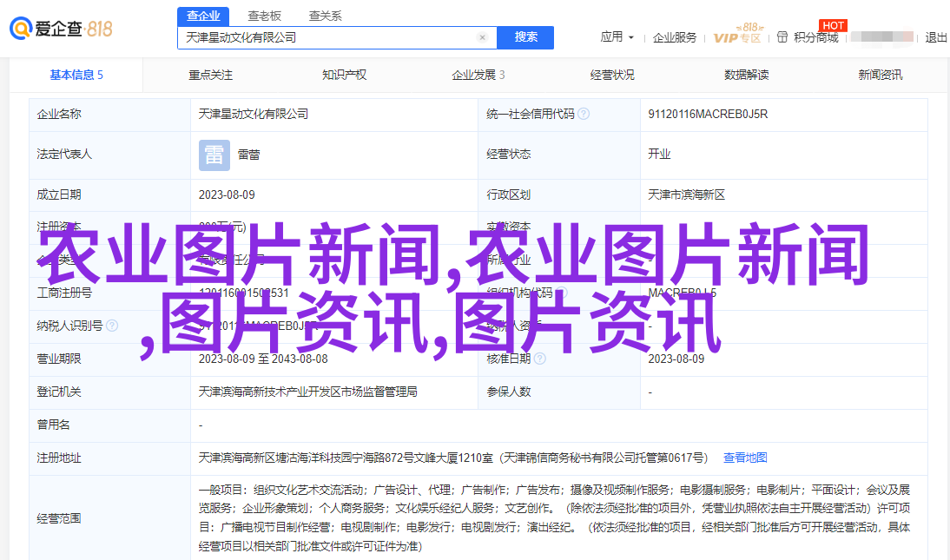The image size is (950, 560).
Task: Clear the search box with the x icon
Action: click(x=482, y=37)
